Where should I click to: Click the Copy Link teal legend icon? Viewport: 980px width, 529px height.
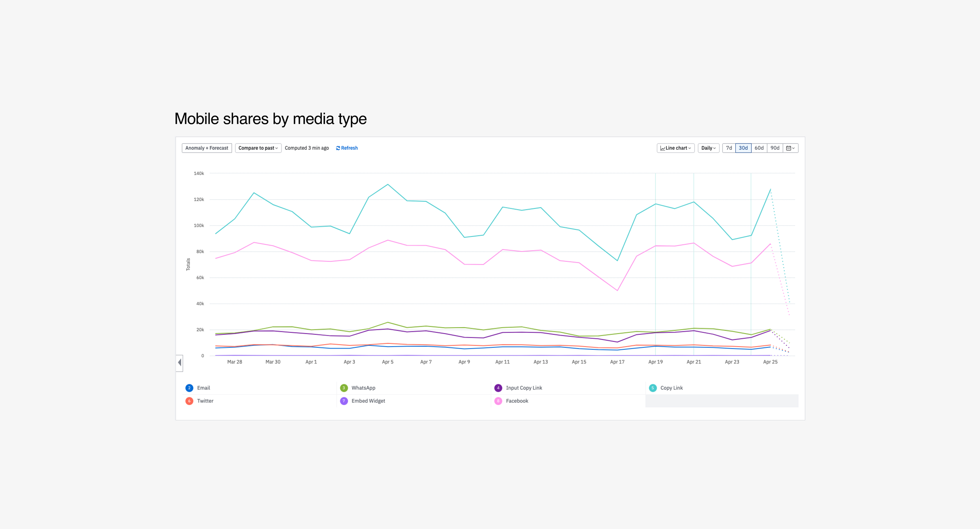653,388
